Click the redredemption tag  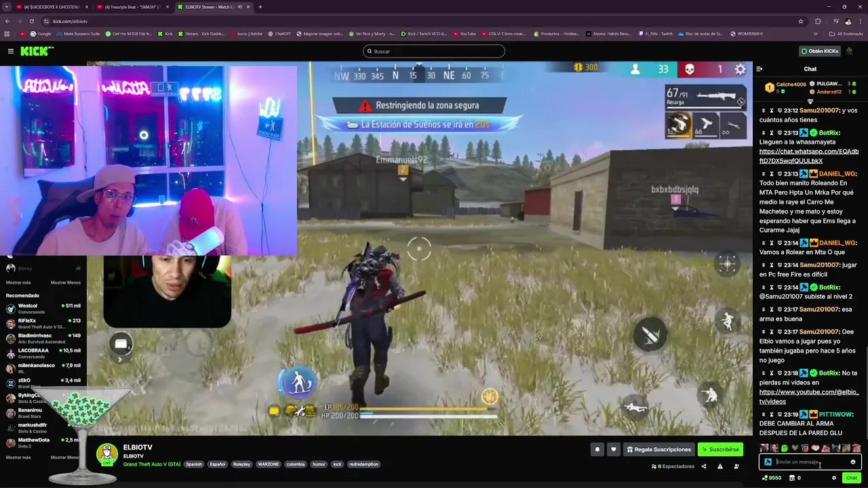[363, 464]
